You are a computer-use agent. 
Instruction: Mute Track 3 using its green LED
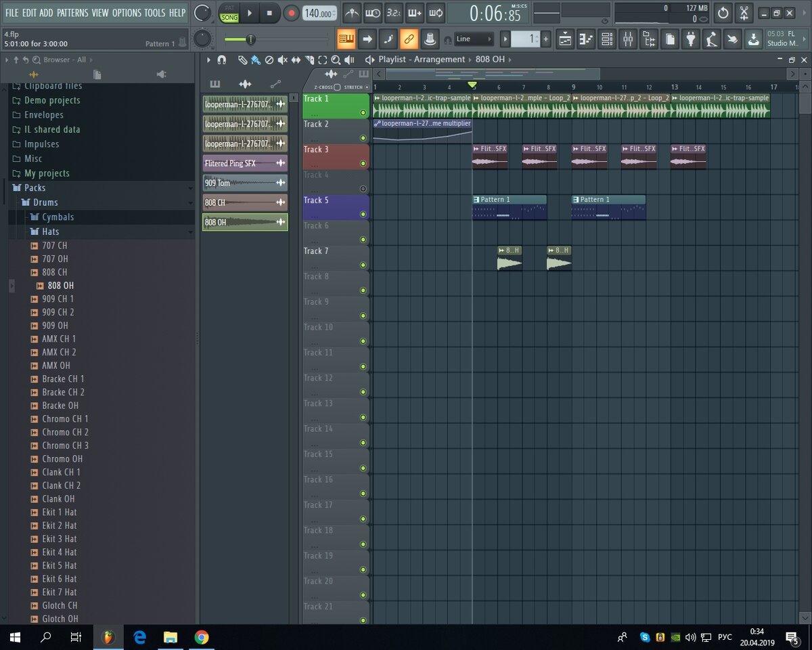point(363,163)
